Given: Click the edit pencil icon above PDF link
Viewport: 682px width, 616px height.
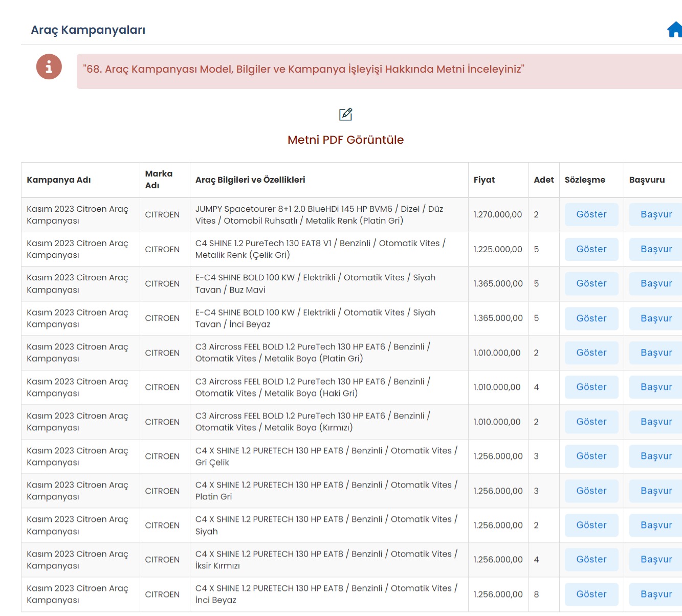Looking at the screenshot, I should click(346, 114).
